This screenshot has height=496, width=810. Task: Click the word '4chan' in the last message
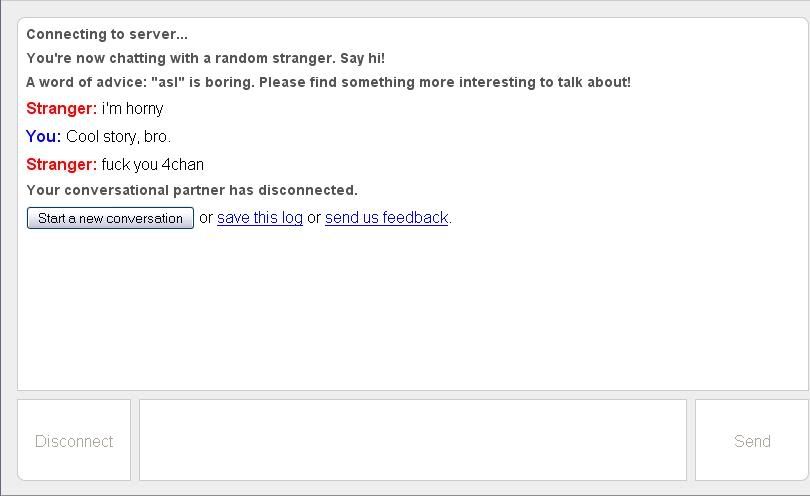point(183,164)
